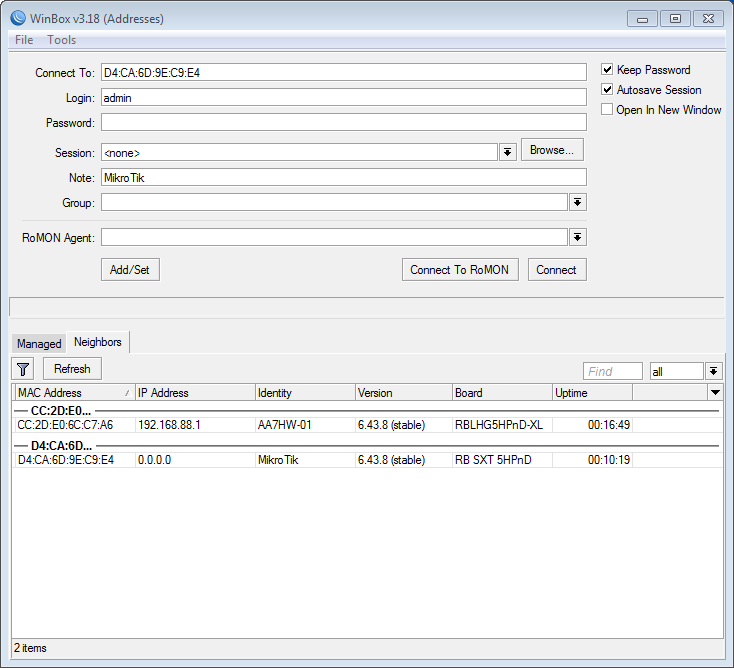The width and height of the screenshot is (734, 668).
Task: Click into the Password field
Action: [x=344, y=122]
